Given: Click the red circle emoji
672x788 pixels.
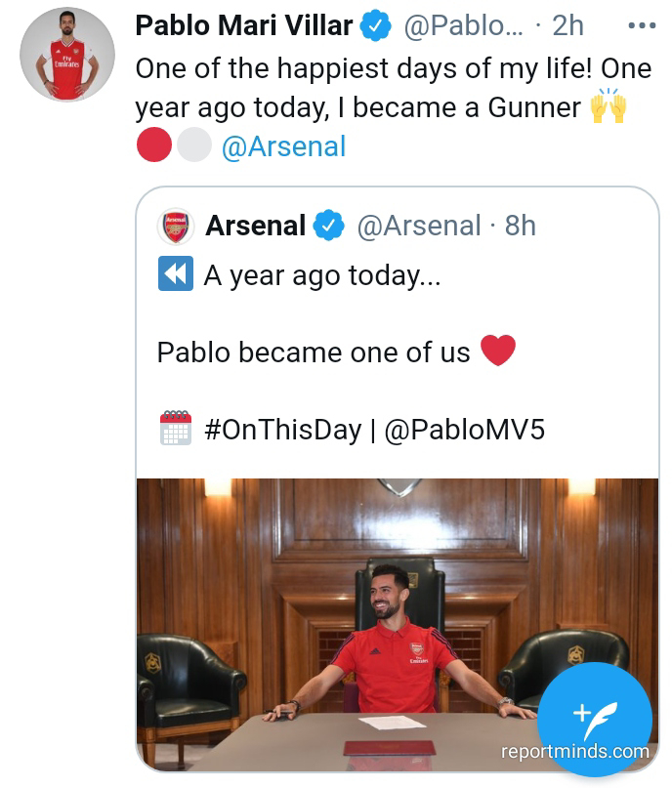Looking at the screenshot, I should (155, 146).
